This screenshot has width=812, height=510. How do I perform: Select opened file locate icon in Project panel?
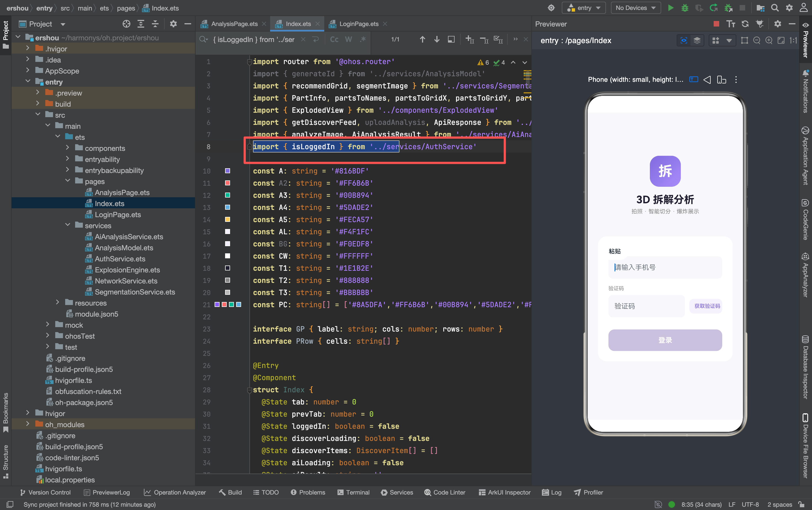pyautogui.click(x=126, y=24)
